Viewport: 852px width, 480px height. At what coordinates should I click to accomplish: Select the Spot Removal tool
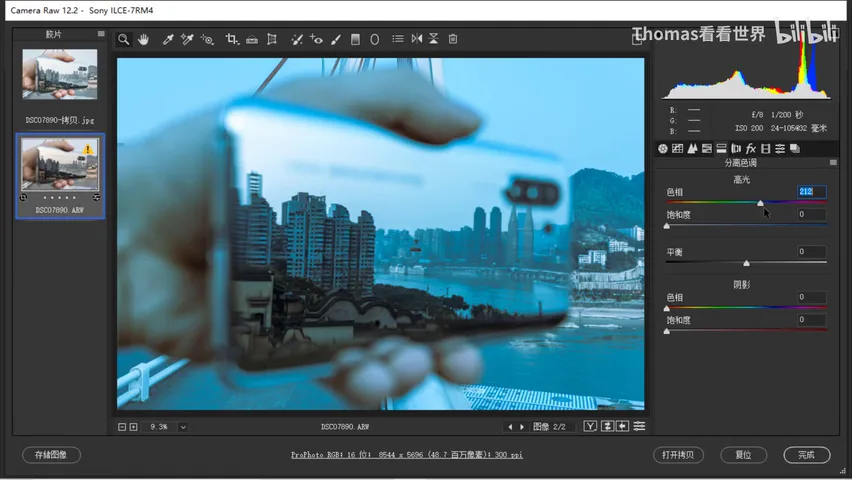[297, 39]
